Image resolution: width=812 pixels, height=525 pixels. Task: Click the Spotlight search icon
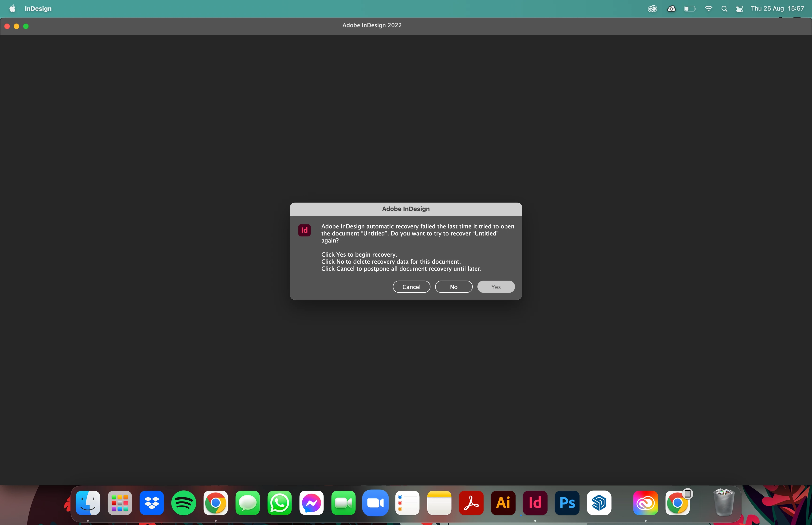pos(724,8)
